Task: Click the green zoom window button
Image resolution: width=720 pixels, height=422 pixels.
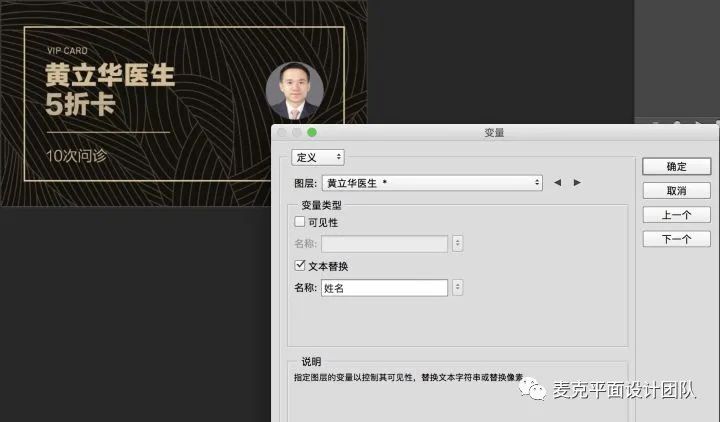Action: [x=312, y=132]
